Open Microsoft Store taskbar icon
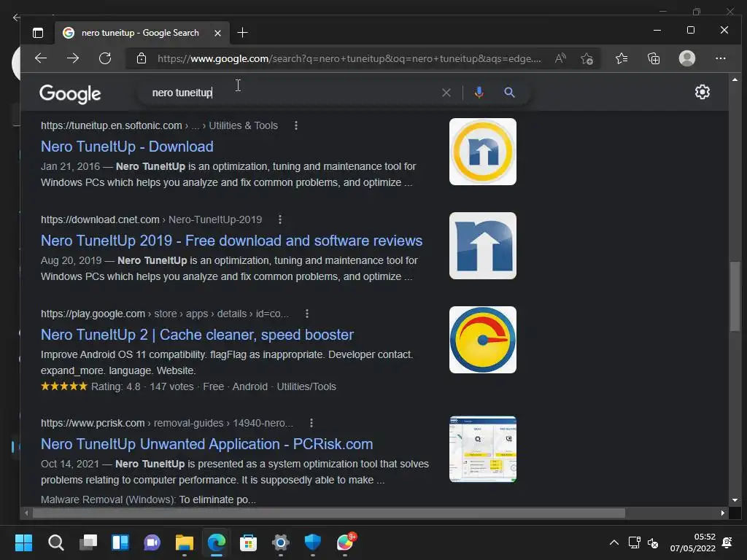 248,542
